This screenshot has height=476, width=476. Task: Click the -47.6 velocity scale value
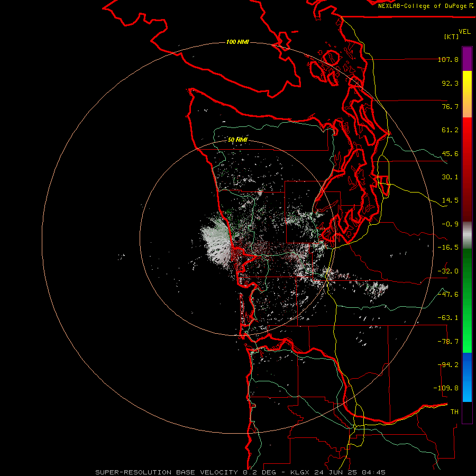click(x=448, y=295)
